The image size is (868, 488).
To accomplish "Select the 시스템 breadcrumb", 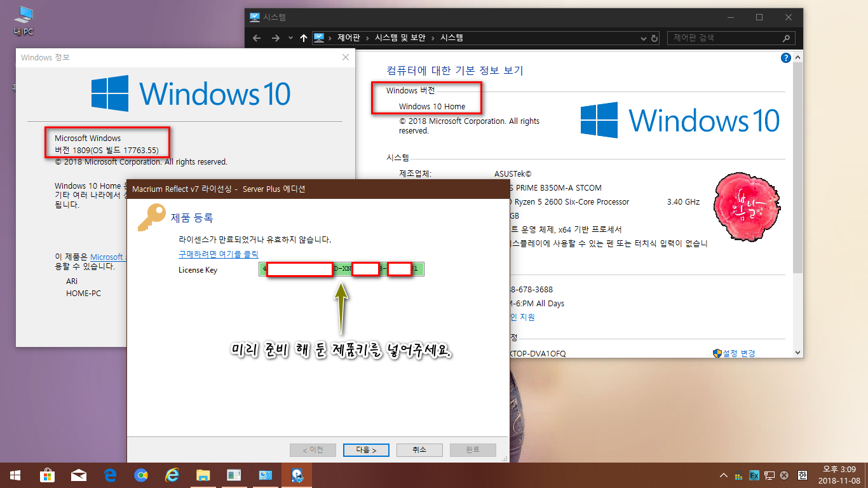I will click(x=451, y=38).
